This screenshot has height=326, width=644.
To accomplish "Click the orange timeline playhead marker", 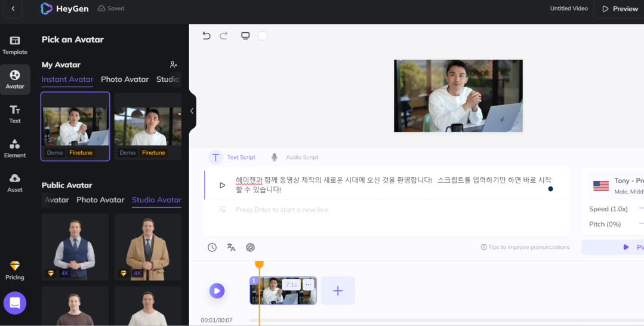I will coord(259,265).
